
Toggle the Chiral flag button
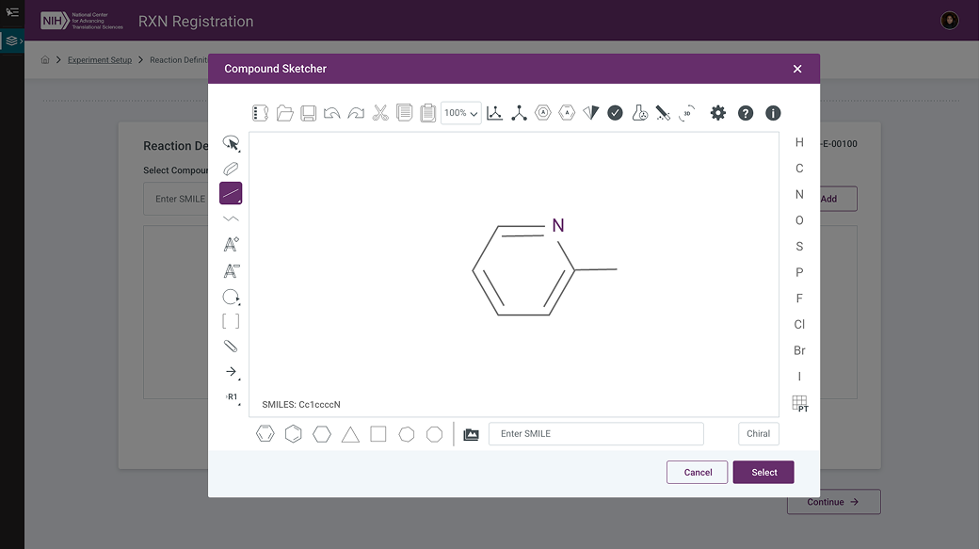758,434
